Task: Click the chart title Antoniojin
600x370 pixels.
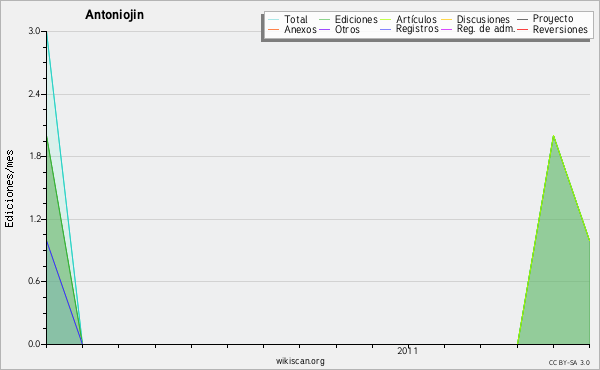Action: coord(114,15)
